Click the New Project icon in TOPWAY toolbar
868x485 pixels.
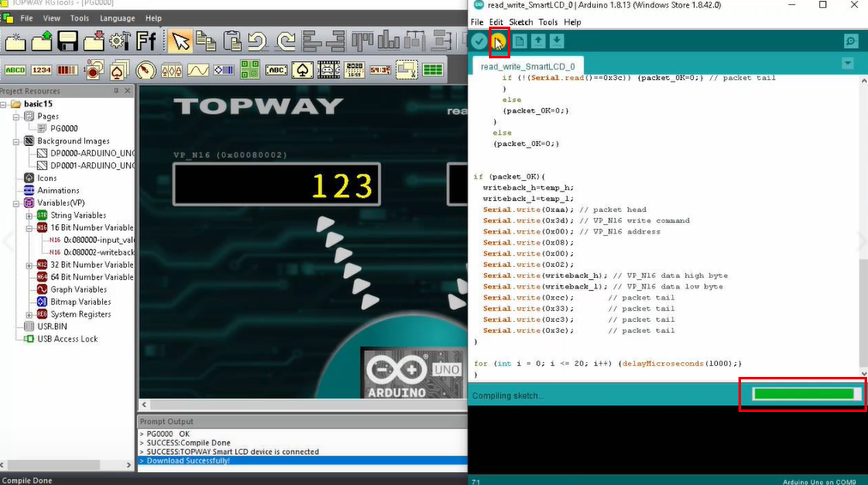point(15,41)
